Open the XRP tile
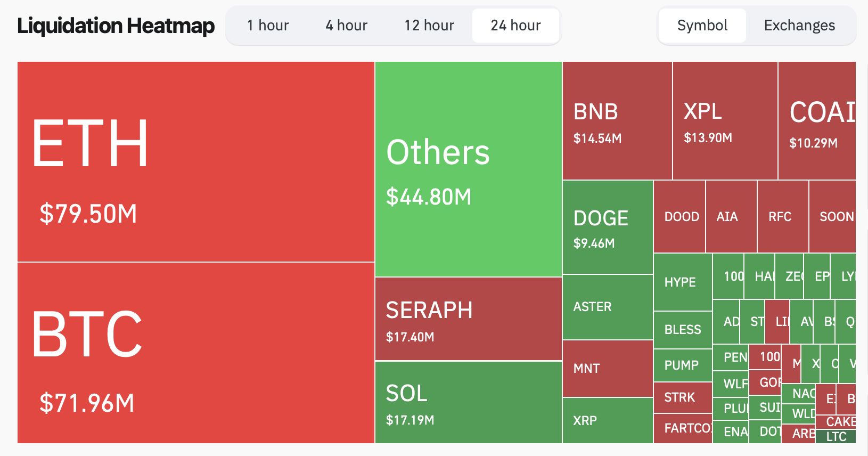The width and height of the screenshot is (868, 456). 608,420
